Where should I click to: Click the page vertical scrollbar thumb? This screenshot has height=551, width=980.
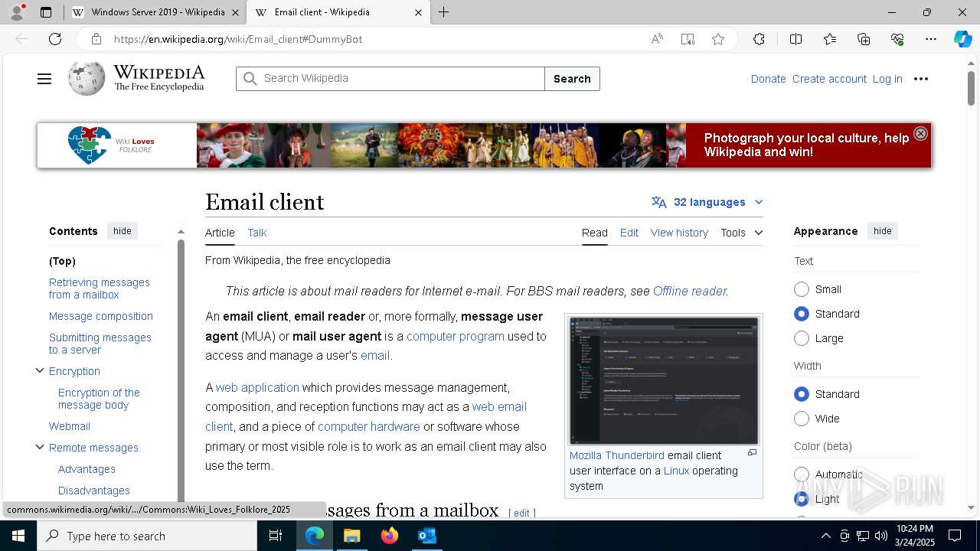point(971,87)
